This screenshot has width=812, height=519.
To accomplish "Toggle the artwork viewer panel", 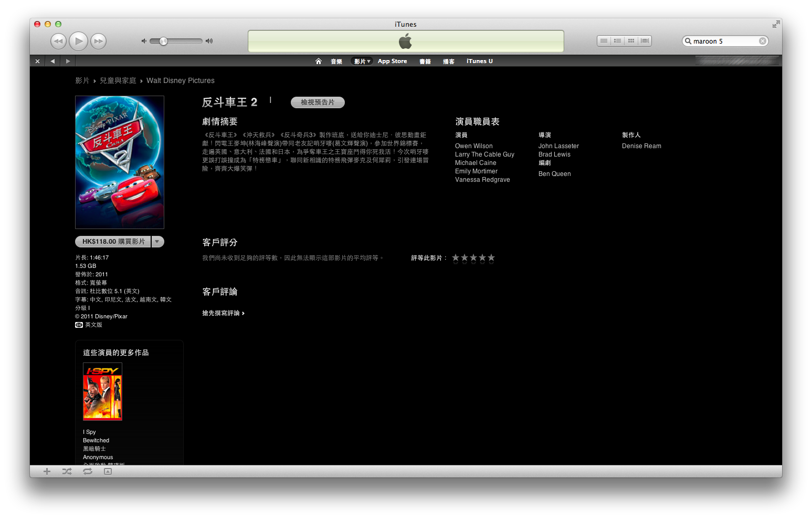I will tap(108, 471).
